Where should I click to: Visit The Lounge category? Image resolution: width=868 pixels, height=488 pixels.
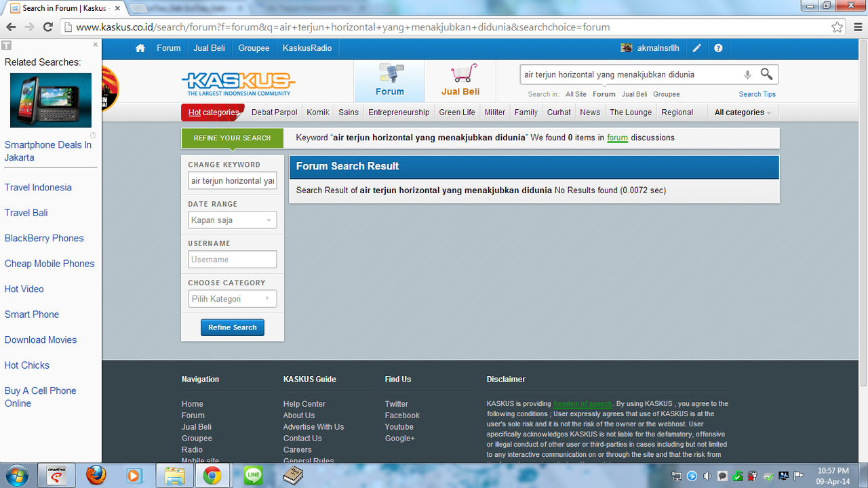pos(631,113)
